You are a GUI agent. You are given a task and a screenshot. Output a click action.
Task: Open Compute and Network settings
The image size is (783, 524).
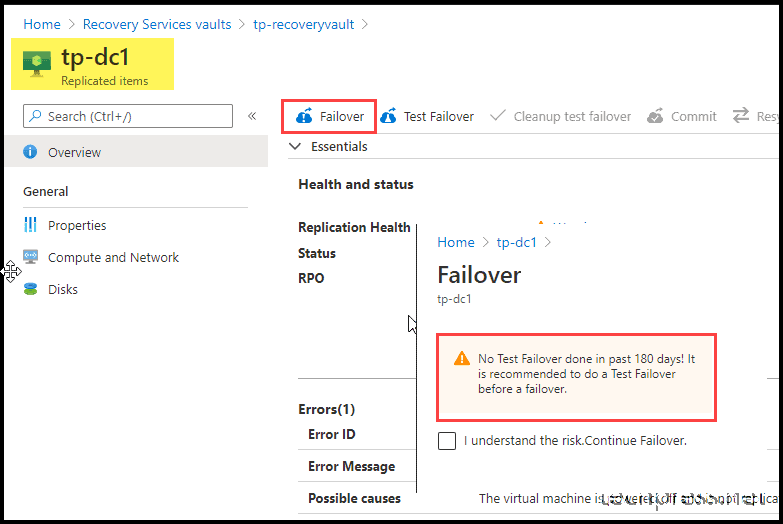[113, 257]
